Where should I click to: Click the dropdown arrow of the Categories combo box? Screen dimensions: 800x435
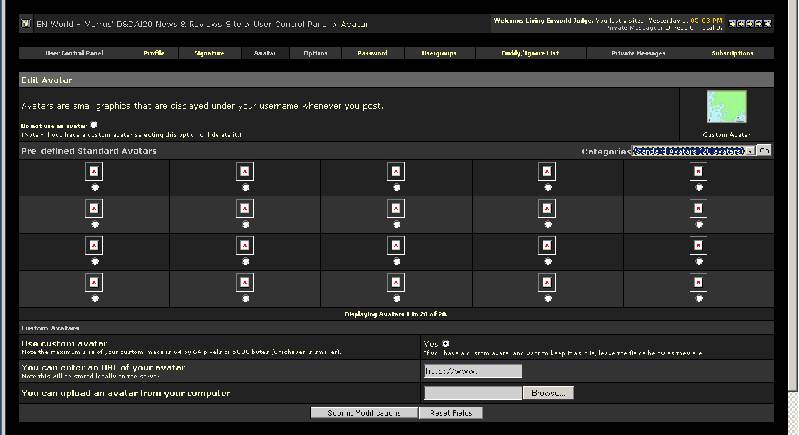(x=751, y=151)
